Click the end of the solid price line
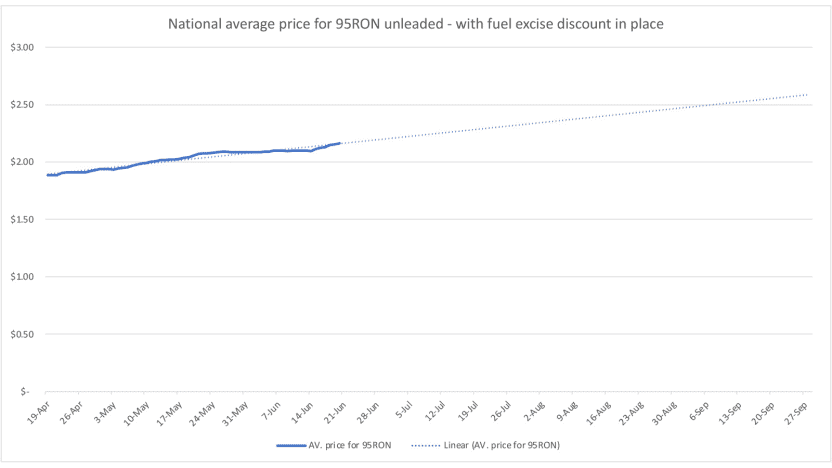This screenshot has width=832, height=468. pos(339,143)
